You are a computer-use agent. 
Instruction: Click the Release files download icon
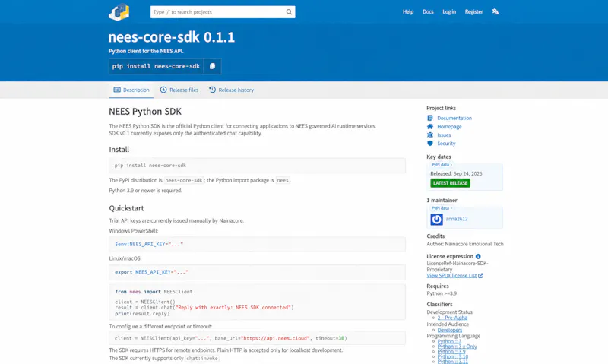click(x=163, y=90)
